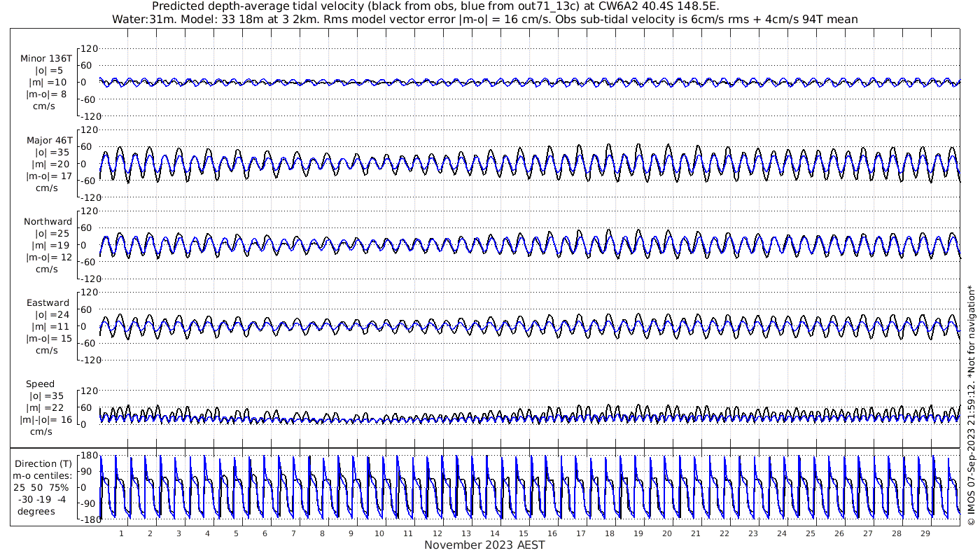980x560 pixels.
Task: Click the 'November 2023 AEST' axis title
Action: click(484, 545)
